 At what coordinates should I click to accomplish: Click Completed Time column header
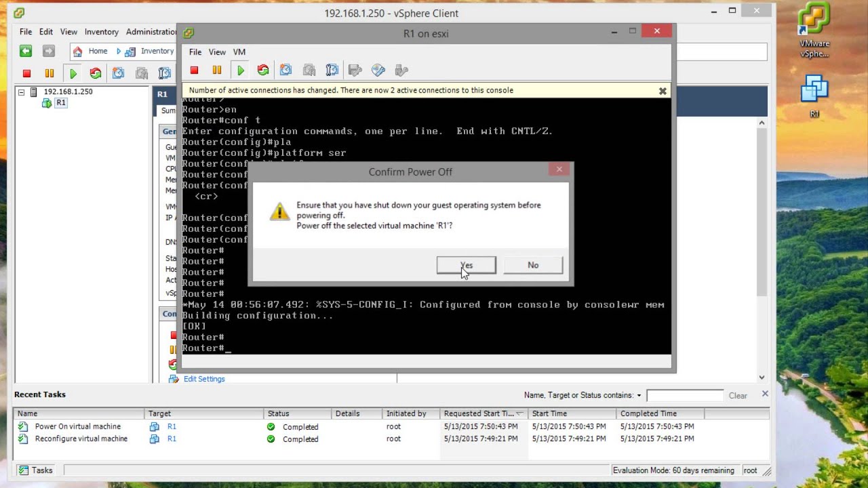tap(660, 413)
